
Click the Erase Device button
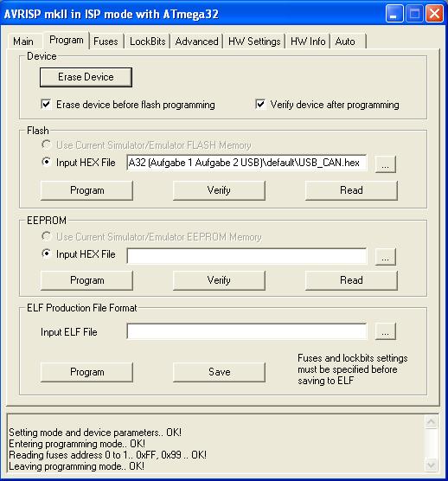[86, 77]
